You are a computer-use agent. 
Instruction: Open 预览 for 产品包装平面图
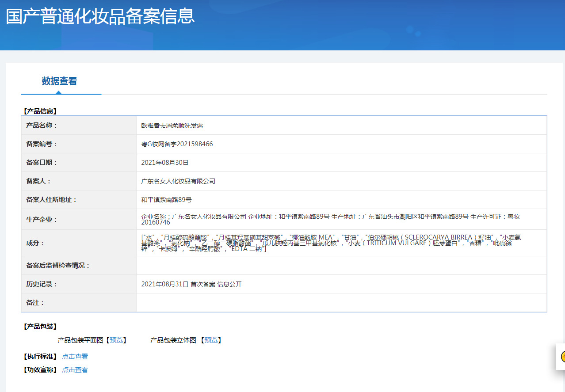pyautogui.click(x=116, y=340)
